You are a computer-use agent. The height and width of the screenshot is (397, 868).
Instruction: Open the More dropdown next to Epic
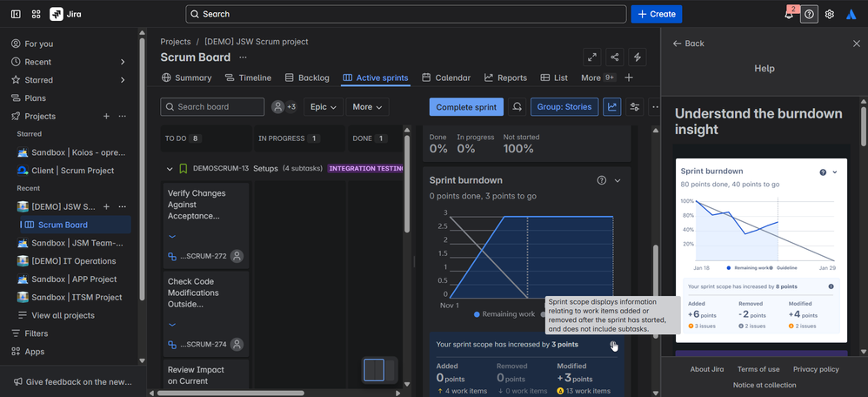point(368,106)
